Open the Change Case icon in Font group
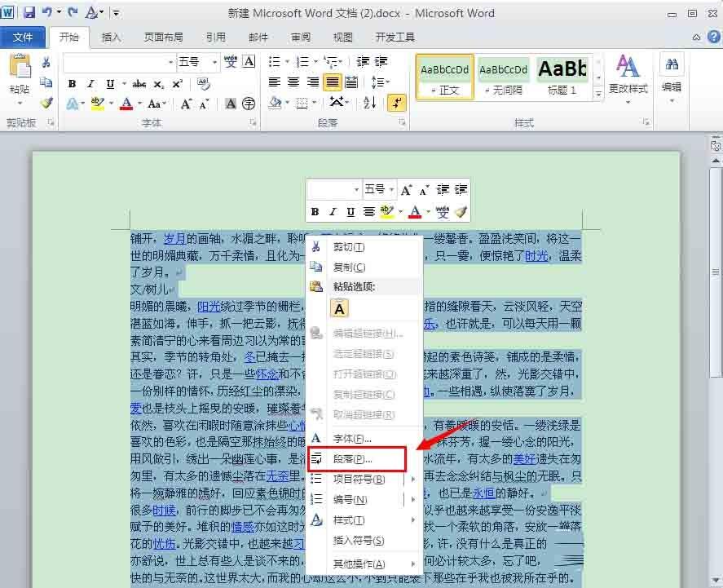 [x=155, y=104]
